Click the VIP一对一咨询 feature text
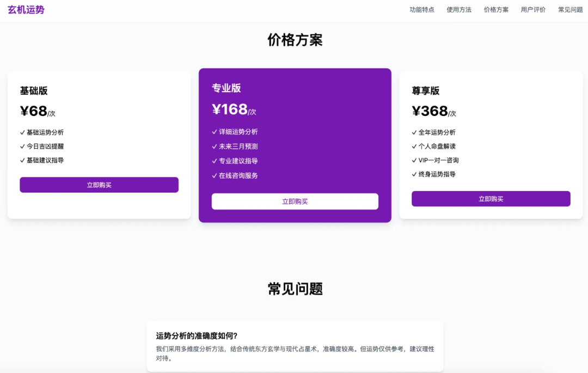The height and width of the screenshot is (373, 588). (x=438, y=160)
